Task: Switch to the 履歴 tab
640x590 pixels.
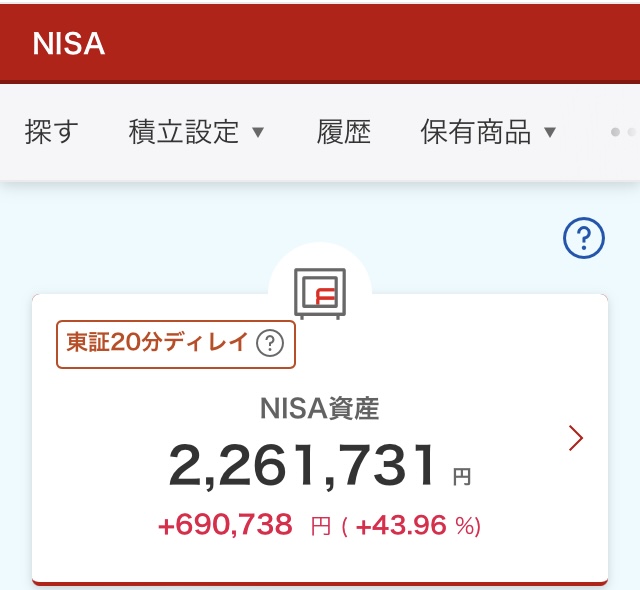Action: click(x=344, y=132)
